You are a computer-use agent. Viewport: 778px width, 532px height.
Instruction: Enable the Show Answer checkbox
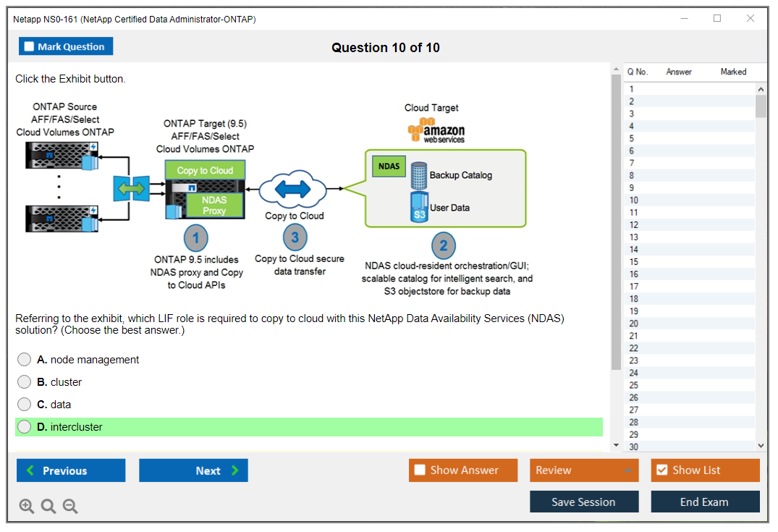point(420,470)
